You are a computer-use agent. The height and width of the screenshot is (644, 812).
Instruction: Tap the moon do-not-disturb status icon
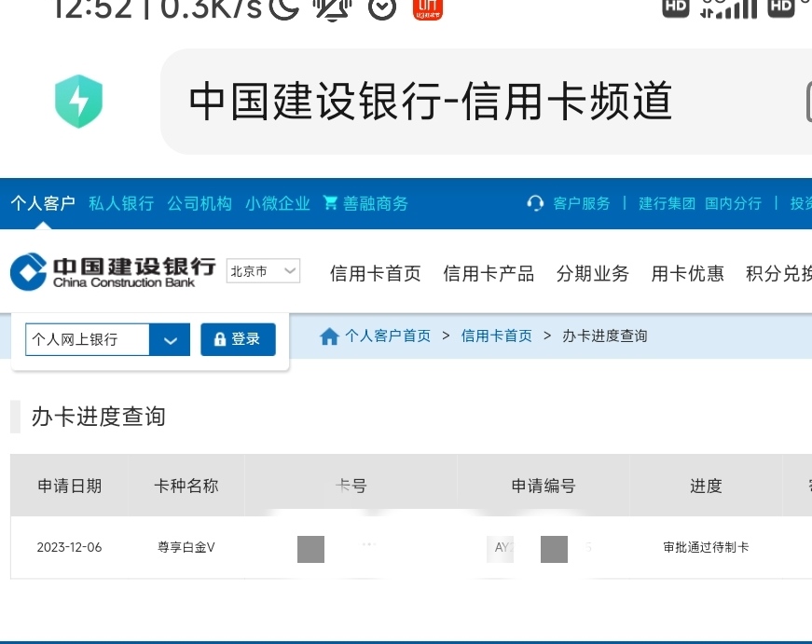(x=286, y=7)
